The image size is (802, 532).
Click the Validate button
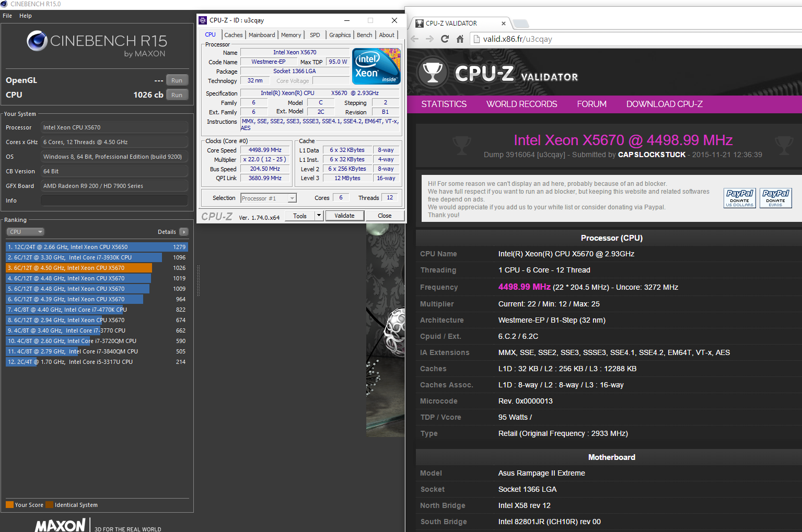(x=345, y=216)
